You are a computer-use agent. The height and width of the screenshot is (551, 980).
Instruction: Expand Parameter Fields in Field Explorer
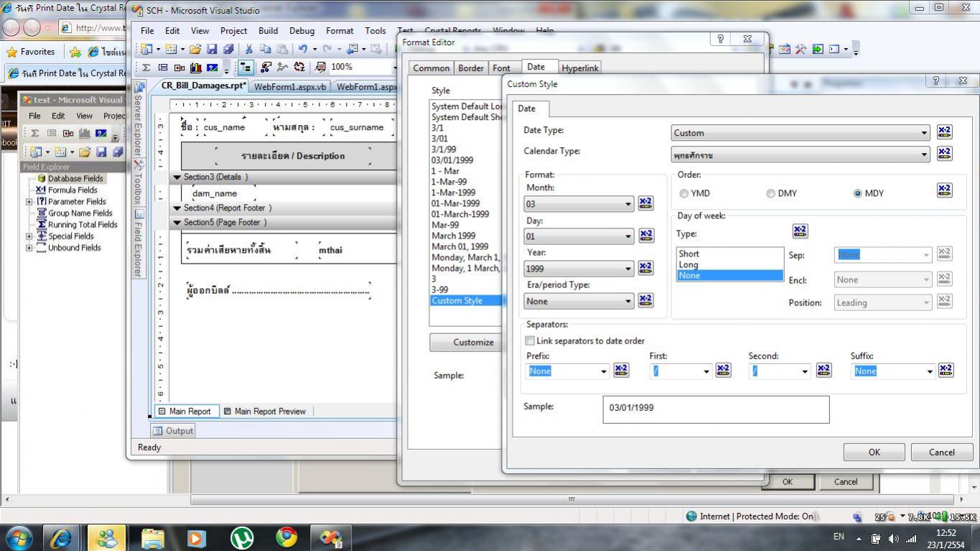pyautogui.click(x=29, y=202)
